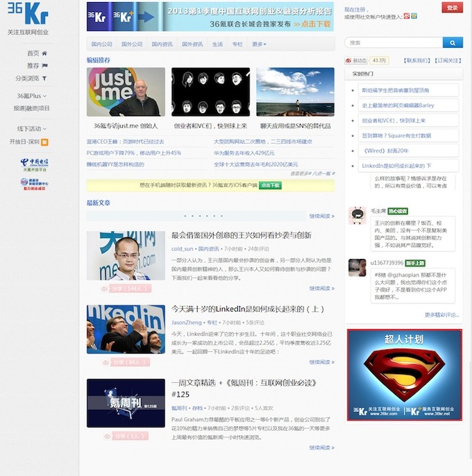
Task: Open the 超人计划 Superman ad
Action: 404,375
